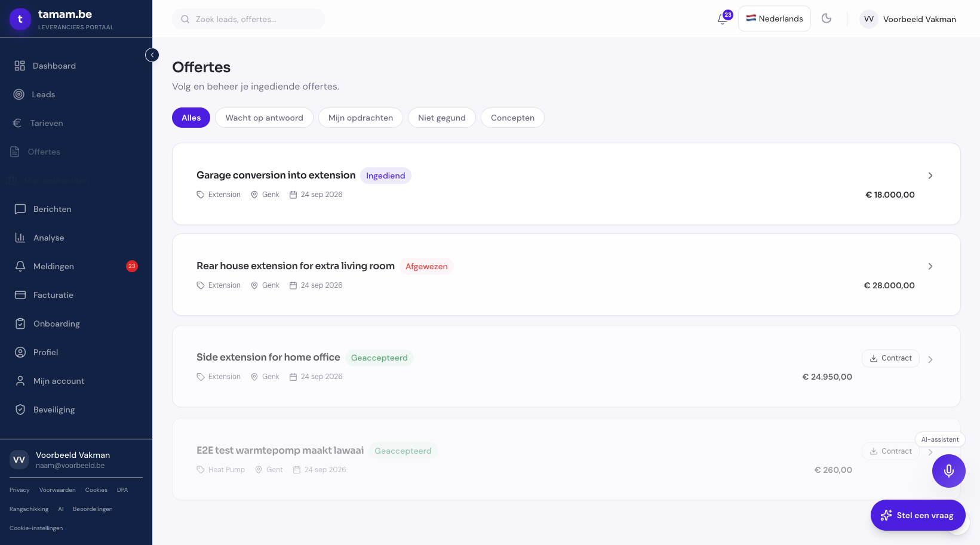
Task: Click the tamam.be logo icon
Action: point(20,19)
